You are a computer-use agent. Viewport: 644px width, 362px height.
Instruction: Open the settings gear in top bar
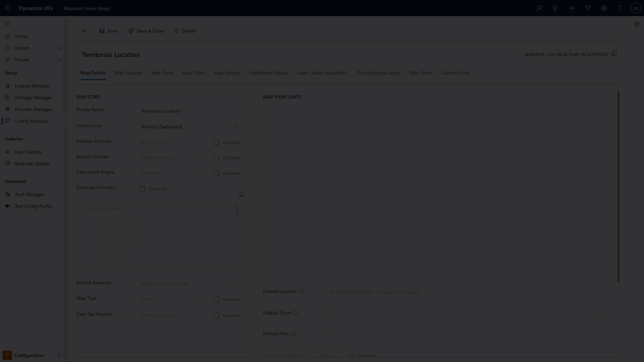tap(604, 8)
